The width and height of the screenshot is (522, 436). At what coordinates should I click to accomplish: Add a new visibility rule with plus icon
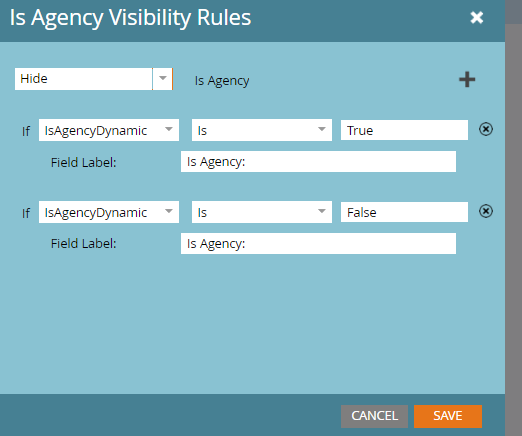click(467, 79)
